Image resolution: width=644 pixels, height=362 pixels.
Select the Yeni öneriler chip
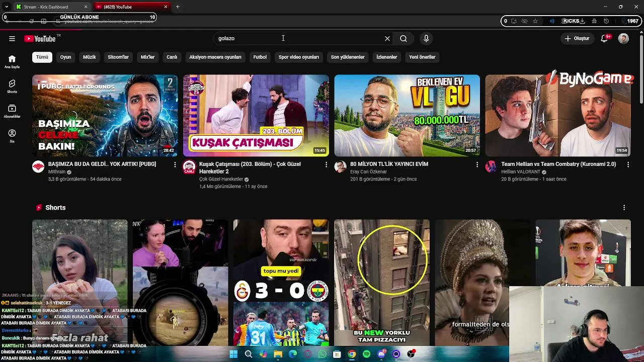[x=422, y=57]
